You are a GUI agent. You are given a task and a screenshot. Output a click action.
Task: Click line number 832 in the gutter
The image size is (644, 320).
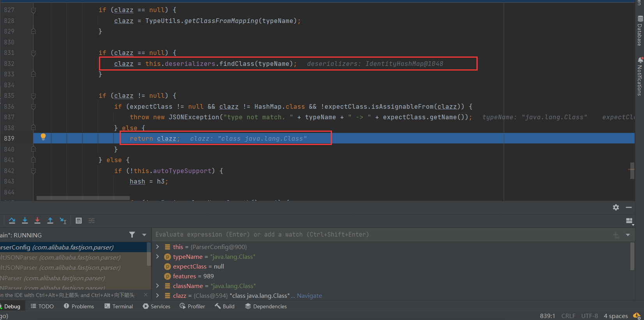tap(9, 64)
